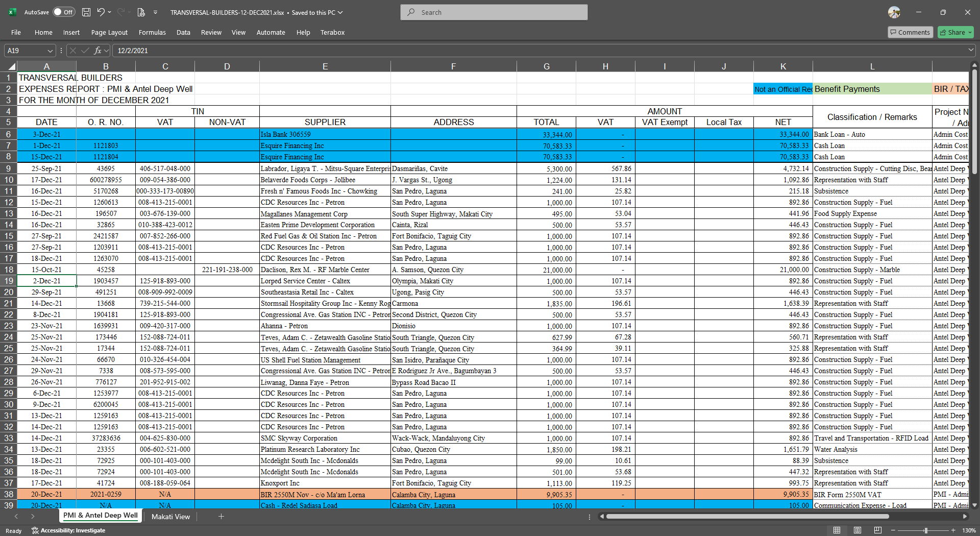Viewport: 980px width, 536px height.
Task: Click the Save icon in title bar
Action: click(x=86, y=12)
